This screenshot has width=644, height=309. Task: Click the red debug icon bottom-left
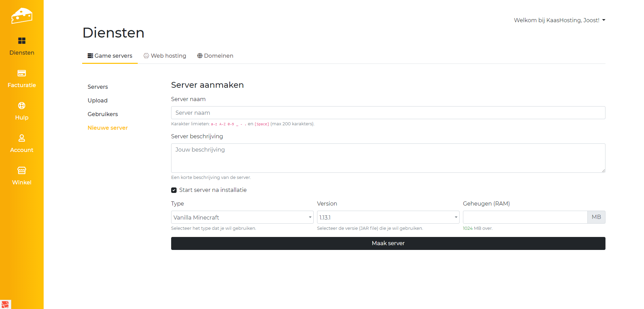[5, 305]
